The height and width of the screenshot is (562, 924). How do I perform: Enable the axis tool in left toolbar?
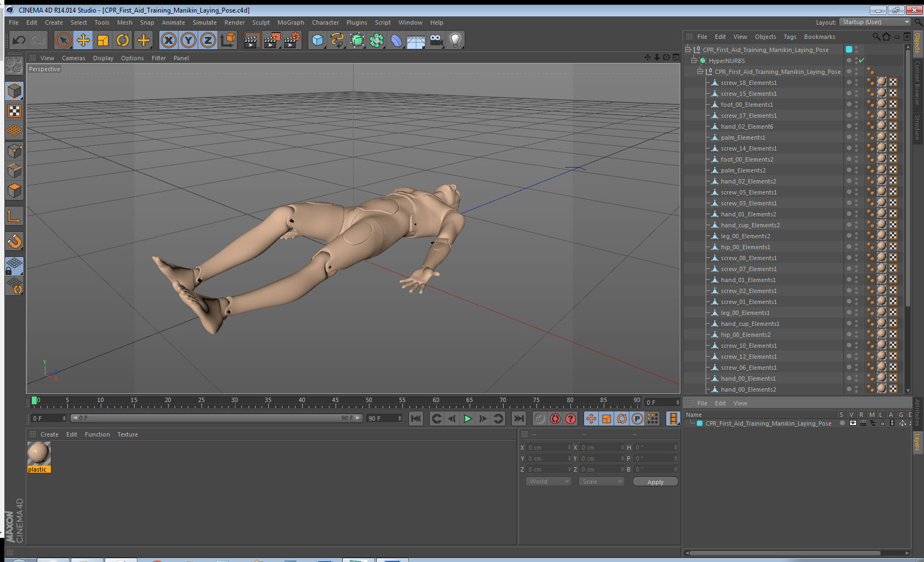[14, 216]
